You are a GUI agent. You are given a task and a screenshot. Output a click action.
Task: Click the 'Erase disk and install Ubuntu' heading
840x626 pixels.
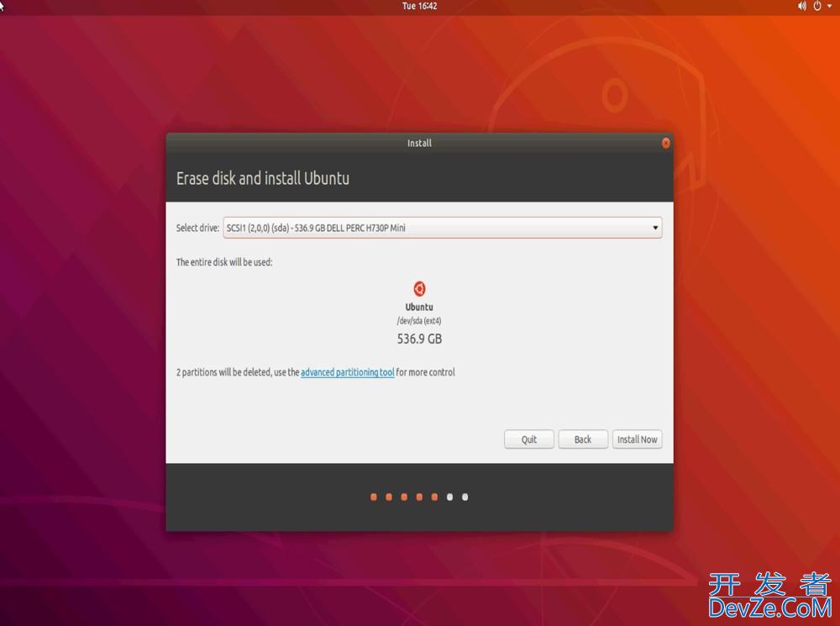(262, 178)
